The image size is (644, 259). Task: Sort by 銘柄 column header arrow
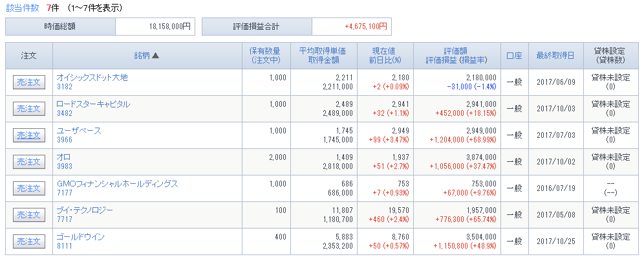click(155, 56)
